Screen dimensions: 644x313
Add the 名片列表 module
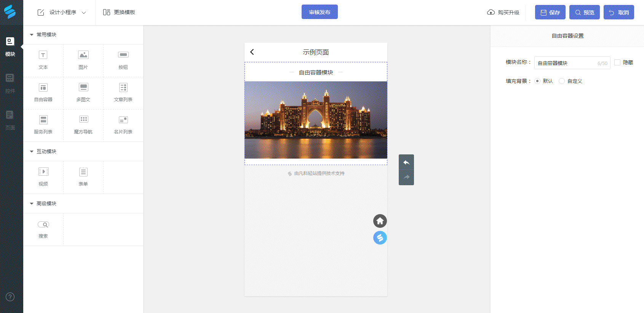(123, 125)
